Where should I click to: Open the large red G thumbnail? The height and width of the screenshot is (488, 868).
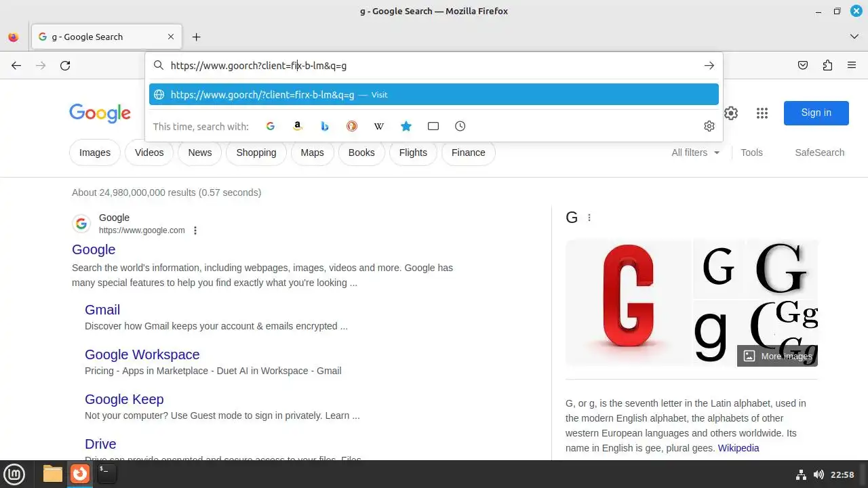628,303
